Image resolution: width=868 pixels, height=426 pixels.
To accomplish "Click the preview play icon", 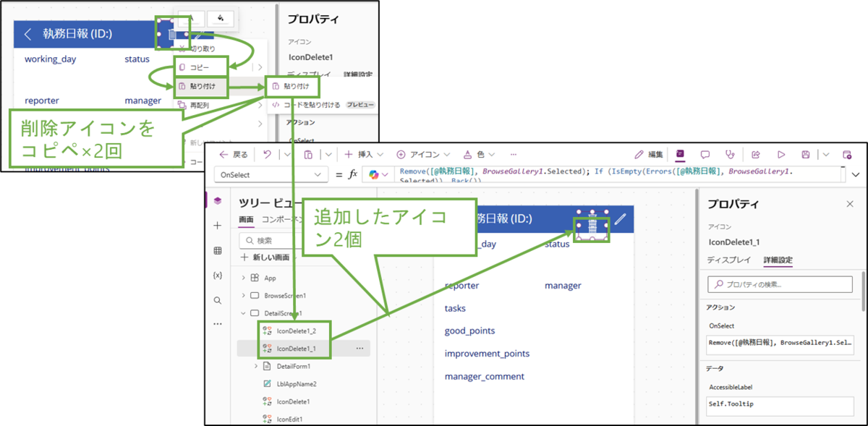I will 781,154.
